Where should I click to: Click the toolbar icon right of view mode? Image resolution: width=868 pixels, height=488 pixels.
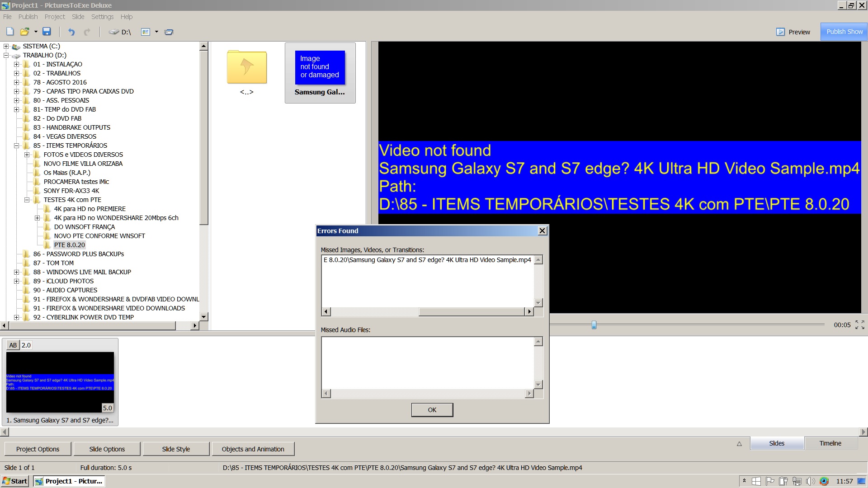click(x=169, y=32)
